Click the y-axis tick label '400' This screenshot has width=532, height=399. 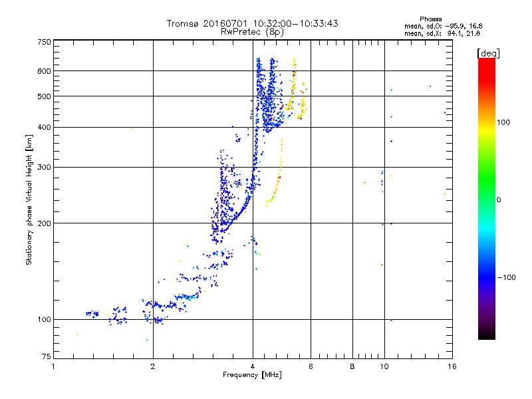(44, 127)
